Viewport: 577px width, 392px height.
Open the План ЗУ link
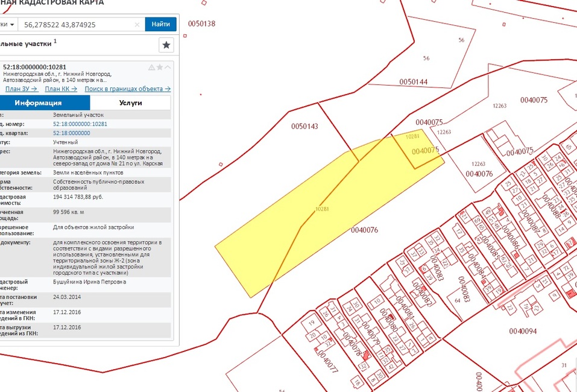21,89
